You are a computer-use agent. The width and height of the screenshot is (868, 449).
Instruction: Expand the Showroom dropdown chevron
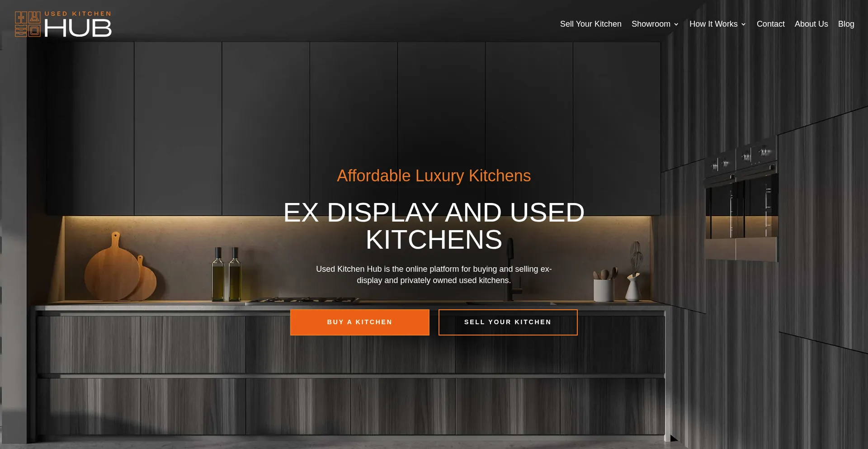pyautogui.click(x=676, y=24)
